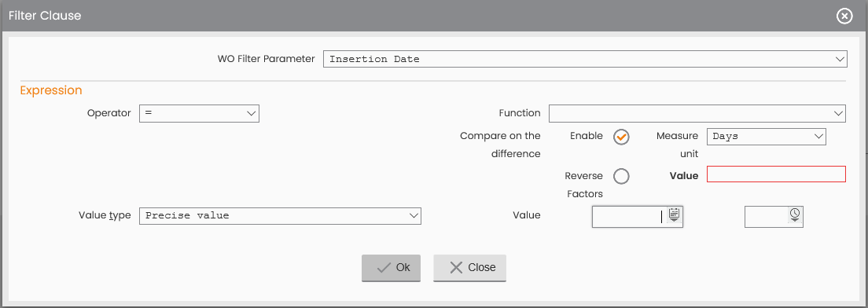Change the Measure unit from Days
Image resolution: width=868 pixels, height=308 pixels.
click(x=766, y=136)
